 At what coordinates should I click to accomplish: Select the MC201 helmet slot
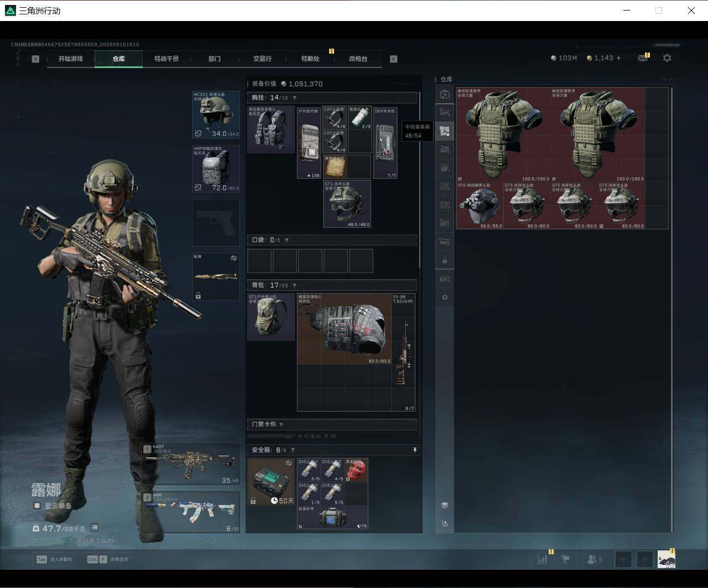point(216,115)
